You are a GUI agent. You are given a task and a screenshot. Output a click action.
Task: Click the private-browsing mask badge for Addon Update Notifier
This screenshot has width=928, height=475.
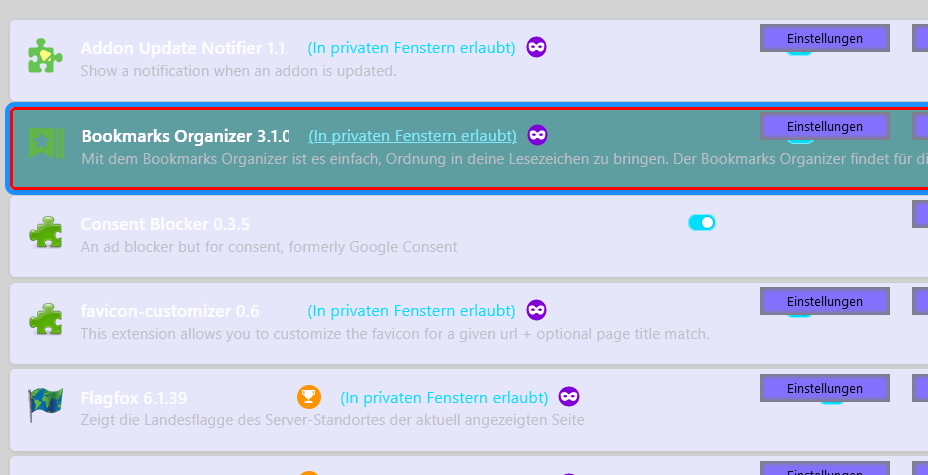(x=537, y=47)
